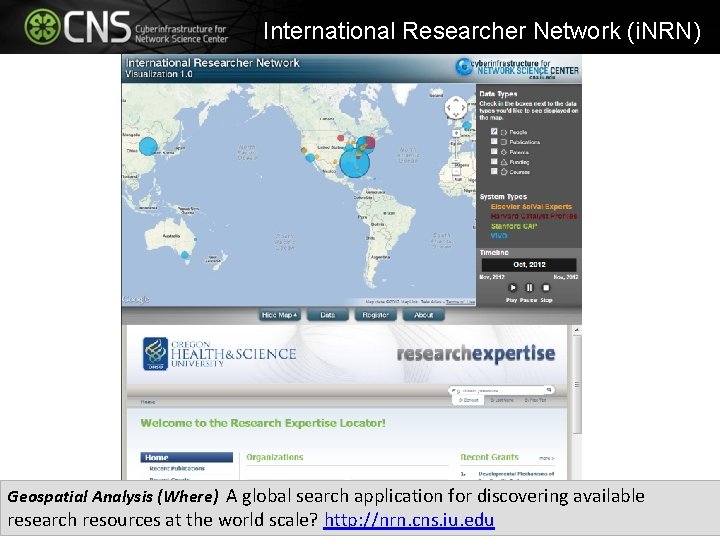Click the Courses pentagon icon in legend
Image resolution: width=720 pixels, height=540 pixels.
click(x=504, y=172)
